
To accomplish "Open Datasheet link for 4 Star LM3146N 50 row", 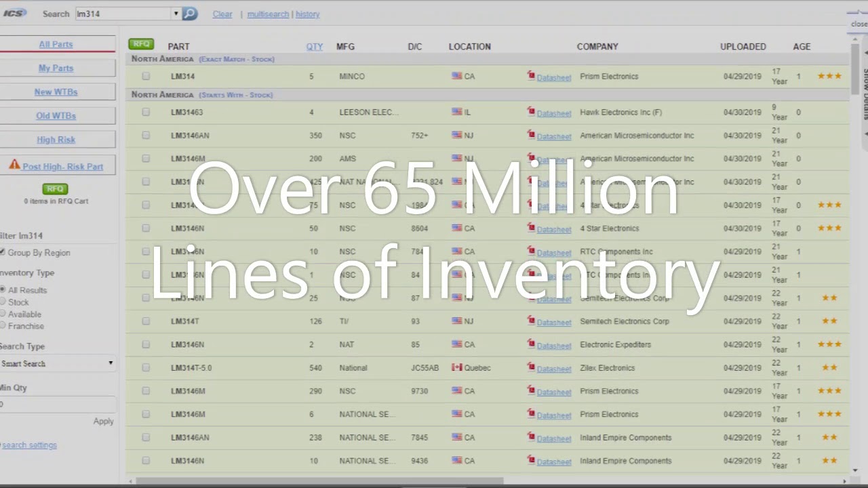I will pos(554,229).
